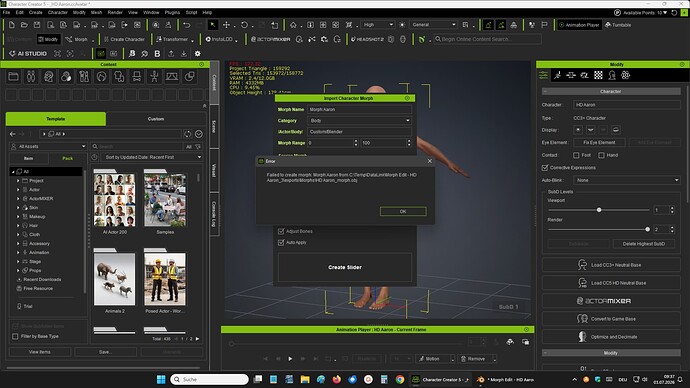The image size is (690, 388).
Task: Click the animation timeline scrubber
Action: 231,344
